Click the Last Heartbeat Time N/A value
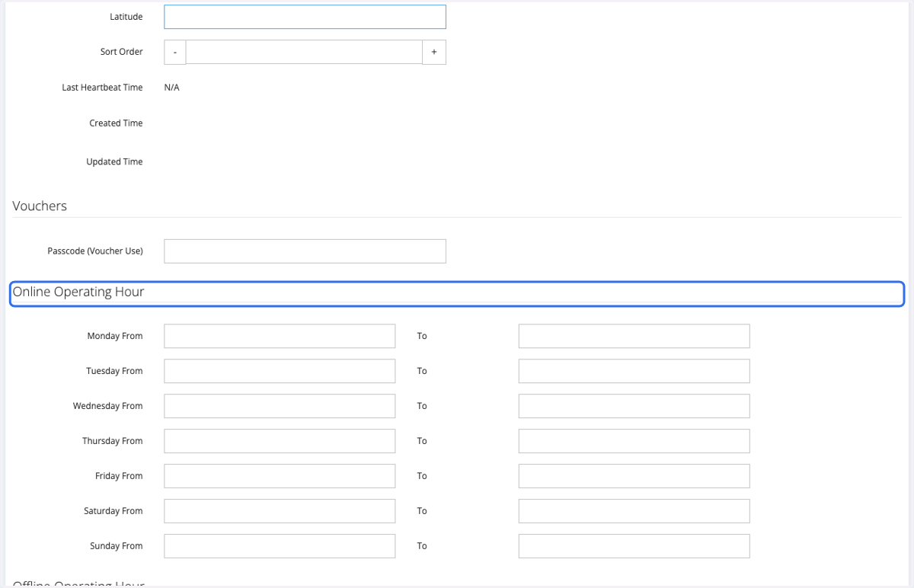The image size is (914, 588). pyautogui.click(x=172, y=88)
